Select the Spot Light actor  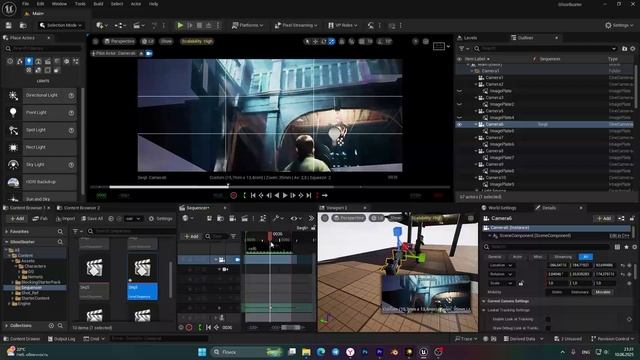41,130
